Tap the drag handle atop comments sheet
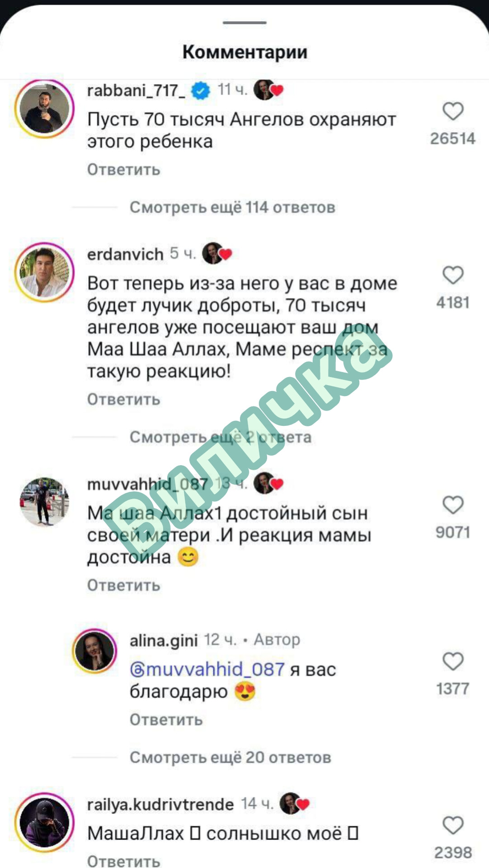Image resolution: width=489 pixels, height=868 pixels. coord(244,22)
